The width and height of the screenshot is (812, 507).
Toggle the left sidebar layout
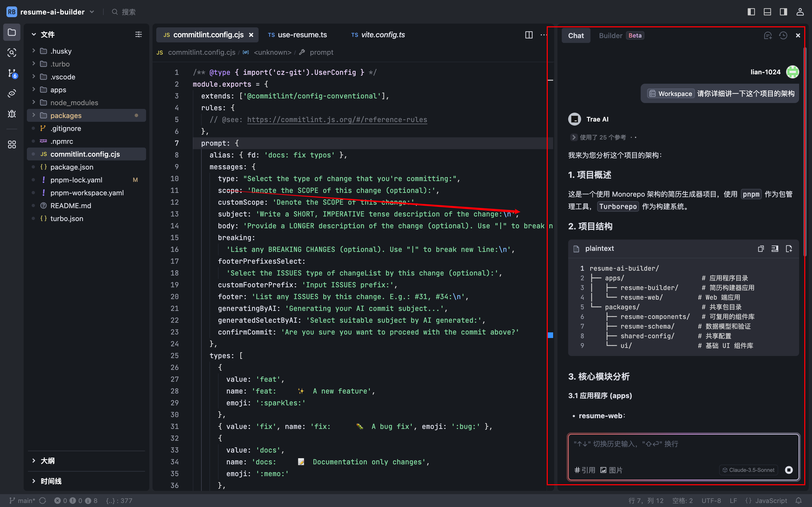[x=751, y=12]
